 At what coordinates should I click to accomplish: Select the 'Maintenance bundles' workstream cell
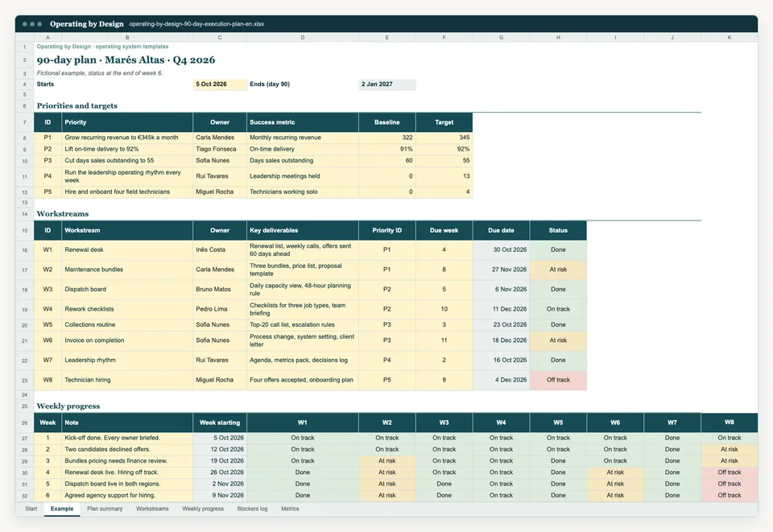pyautogui.click(x=127, y=270)
